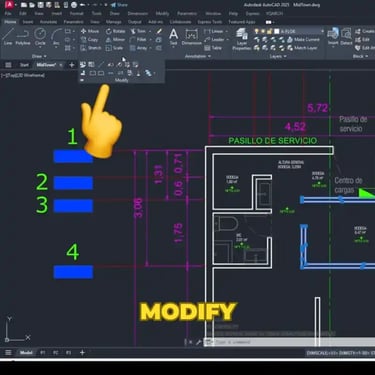The image size is (375, 375).
Task: Activate the Copy command
Action: pos(89,39)
